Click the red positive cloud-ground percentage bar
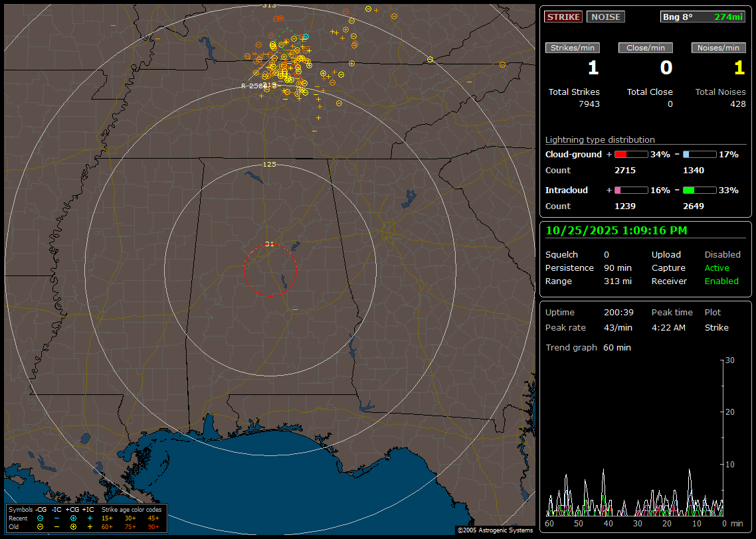This screenshot has width=756, height=539. tap(630, 154)
